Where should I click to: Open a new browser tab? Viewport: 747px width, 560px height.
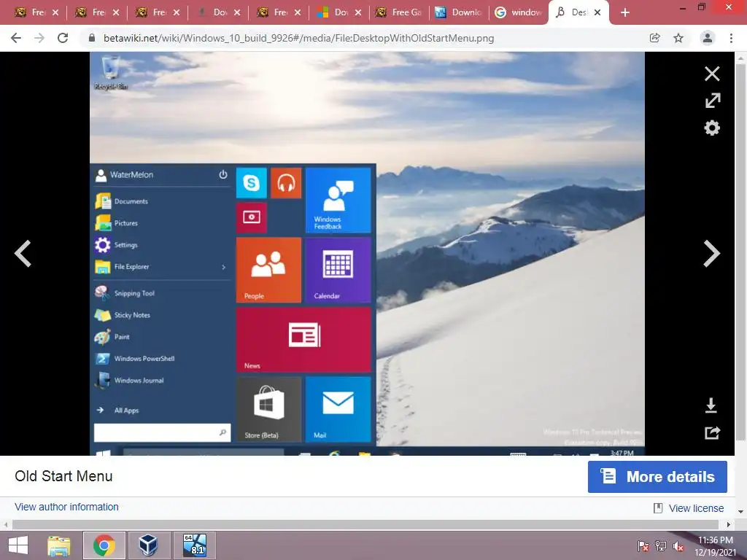pos(625,12)
